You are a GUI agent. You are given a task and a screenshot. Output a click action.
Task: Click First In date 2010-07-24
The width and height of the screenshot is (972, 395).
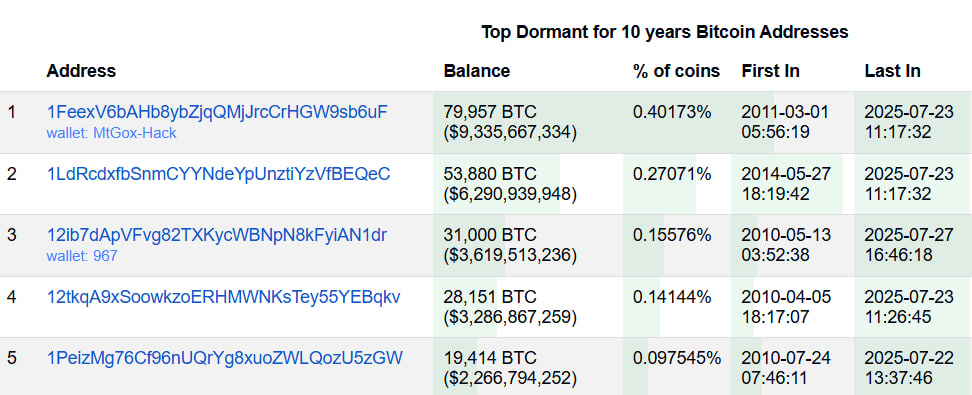[786, 358]
